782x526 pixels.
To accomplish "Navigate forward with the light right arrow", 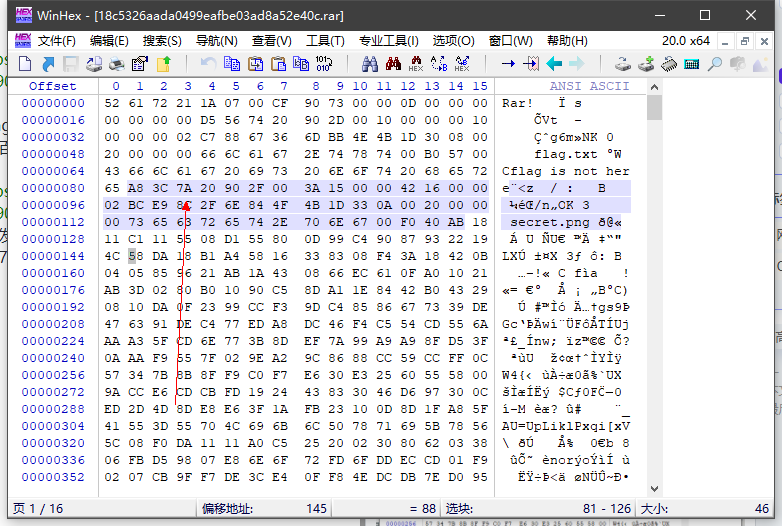I will 577,64.
